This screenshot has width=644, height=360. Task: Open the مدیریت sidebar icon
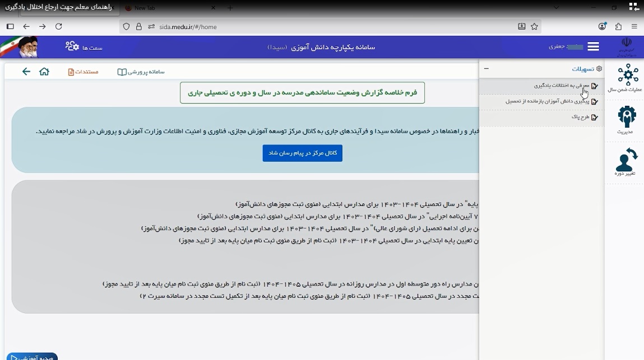click(626, 119)
